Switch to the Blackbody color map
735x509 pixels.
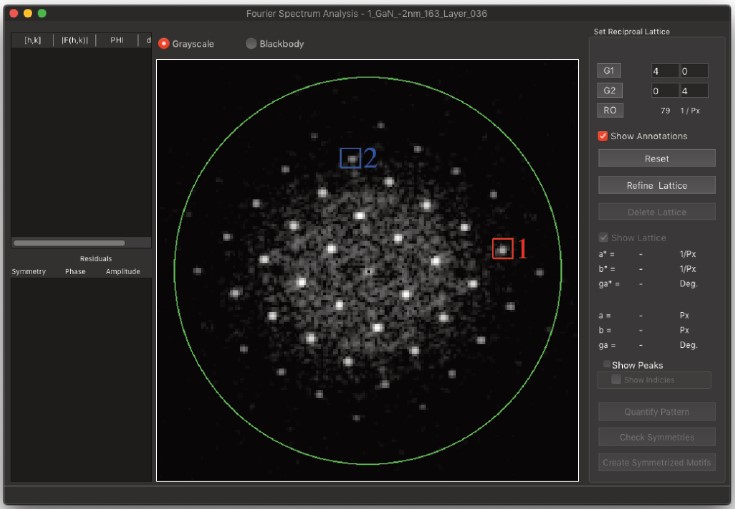252,44
